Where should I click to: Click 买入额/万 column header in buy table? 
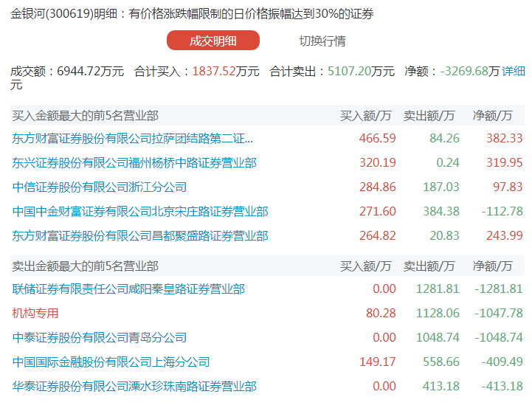pyautogui.click(x=366, y=116)
